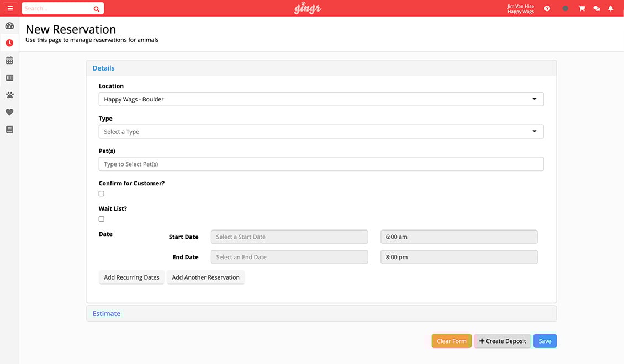The width and height of the screenshot is (624, 364).
Task: Select the clock reservations icon in sidebar
Action: tap(9, 42)
